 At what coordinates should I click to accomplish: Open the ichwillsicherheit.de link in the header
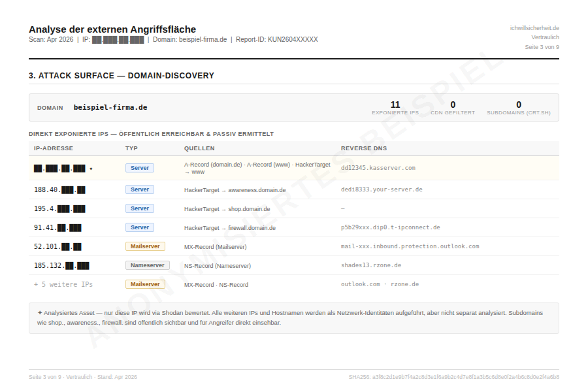534,28
